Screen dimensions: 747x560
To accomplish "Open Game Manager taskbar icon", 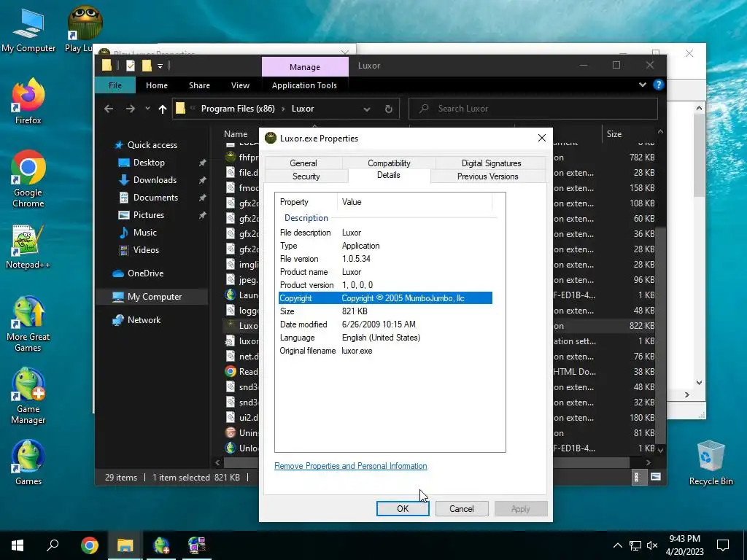I will (x=161, y=545).
